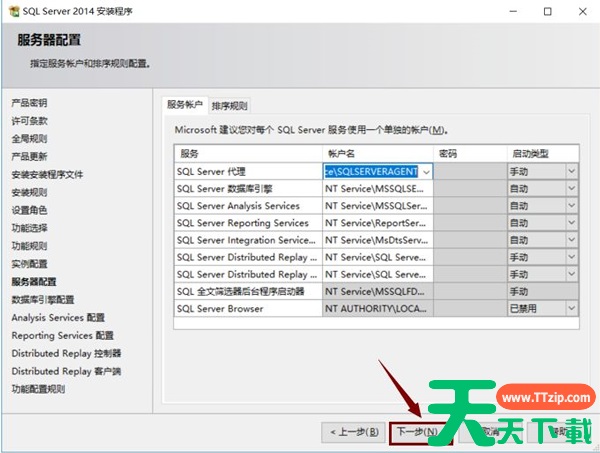Click 设置角色 step in the sidebar
This screenshot has width=600, height=453.
click(29, 210)
